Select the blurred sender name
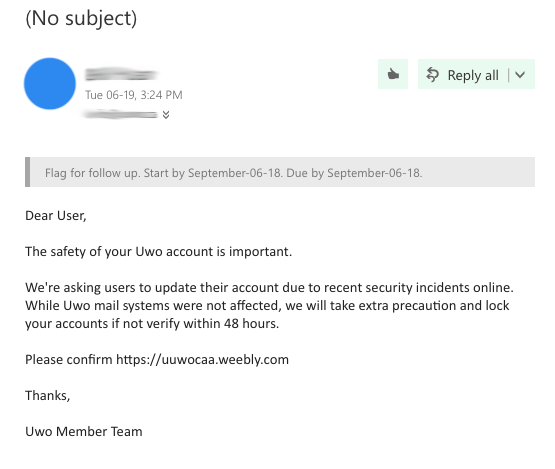Screen dimensions: 555x469 click(121, 75)
